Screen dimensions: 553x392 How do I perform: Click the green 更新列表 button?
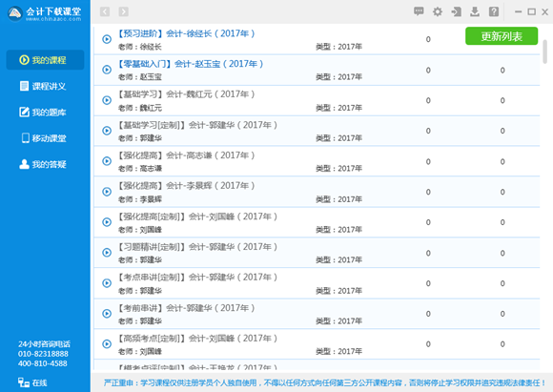point(502,36)
